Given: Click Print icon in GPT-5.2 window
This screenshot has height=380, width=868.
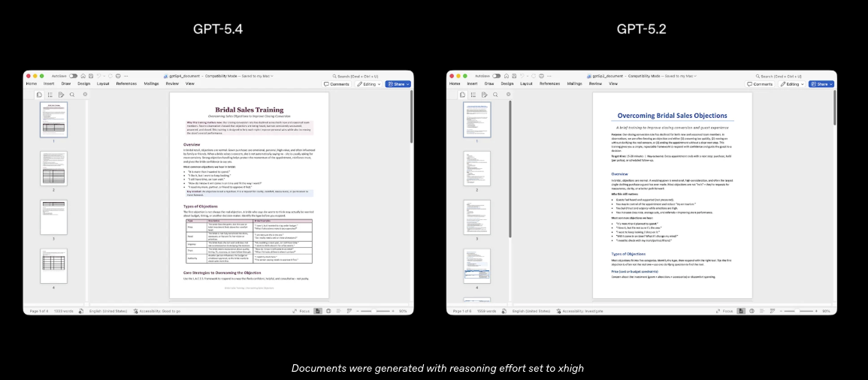Looking at the screenshot, I should pyautogui.click(x=541, y=76).
